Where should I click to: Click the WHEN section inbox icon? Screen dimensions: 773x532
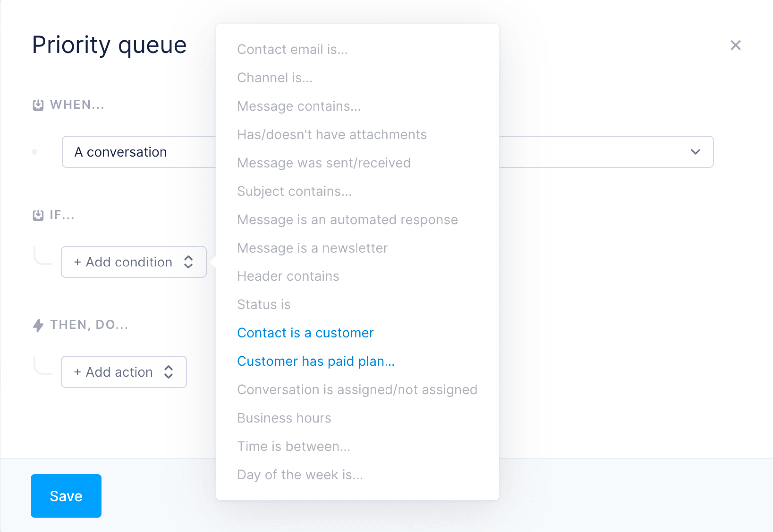coord(38,105)
